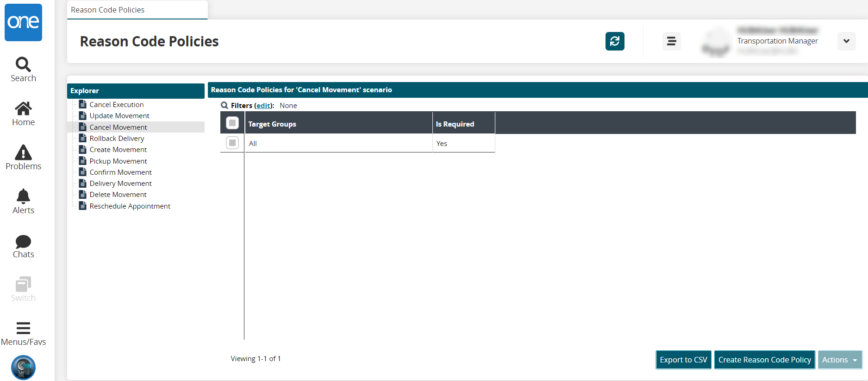Click the Cancel Movement document icon
Screen dimensions: 868x381
pos(83,127)
